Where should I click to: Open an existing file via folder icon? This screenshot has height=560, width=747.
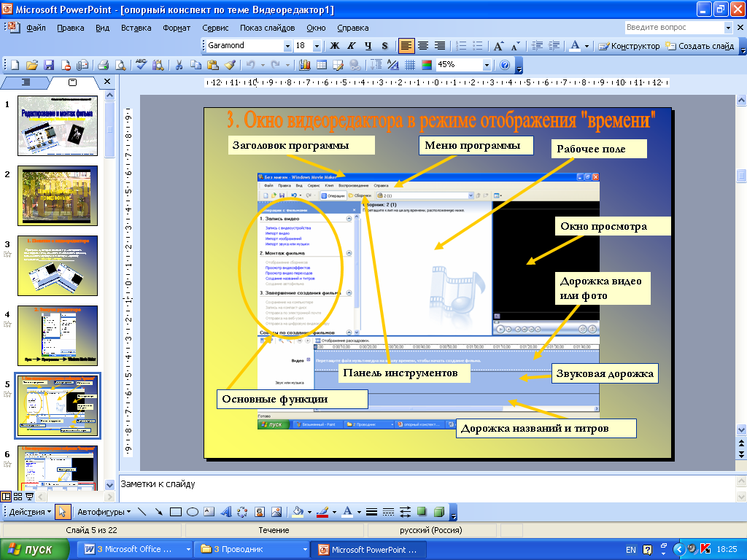point(32,65)
